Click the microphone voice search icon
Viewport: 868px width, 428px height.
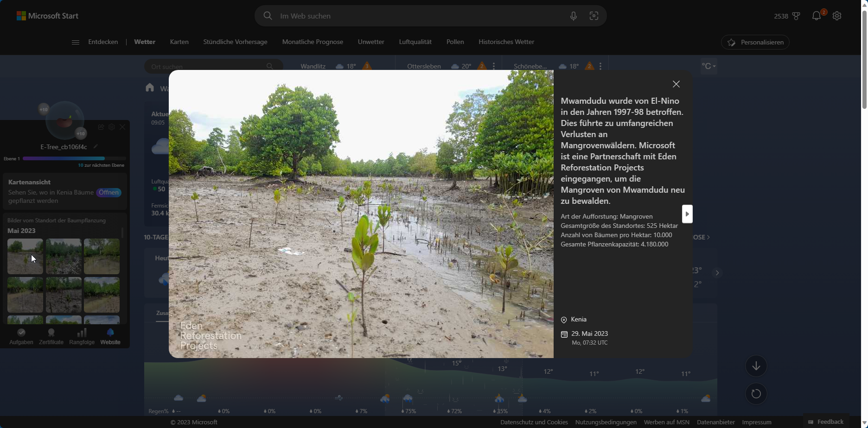coord(574,16)
